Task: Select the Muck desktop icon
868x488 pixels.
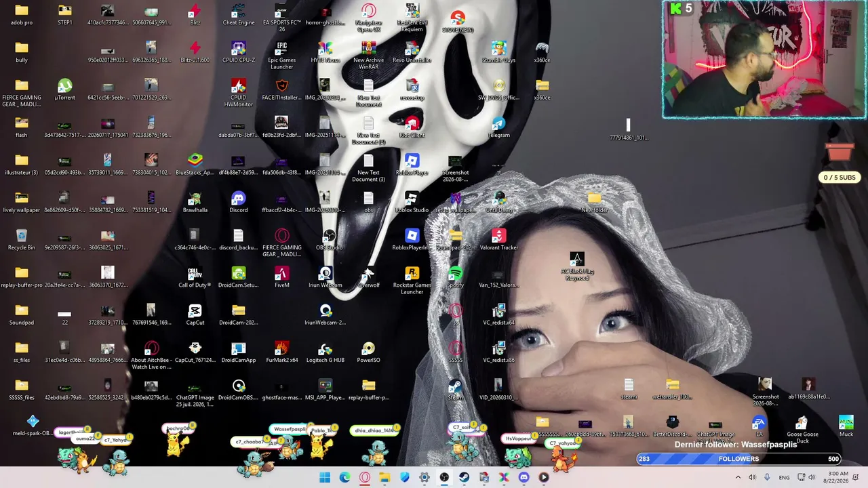Action: tap(846, 426)
